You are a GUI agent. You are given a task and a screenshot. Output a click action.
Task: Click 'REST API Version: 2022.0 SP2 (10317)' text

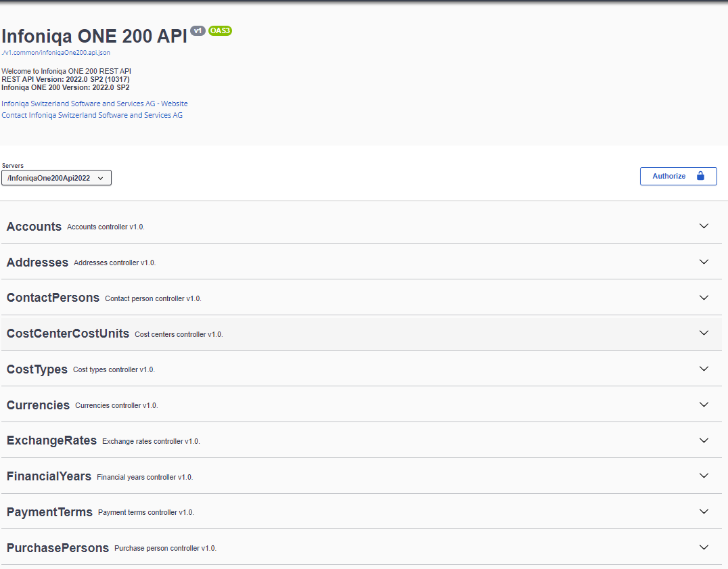[x=66, y=79]
